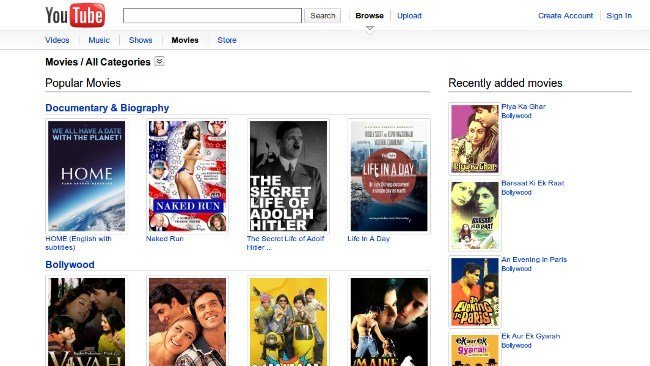This screenshot has height=366, width=650.
Task: Switch to the Store tab
Action: coord(227,40)
